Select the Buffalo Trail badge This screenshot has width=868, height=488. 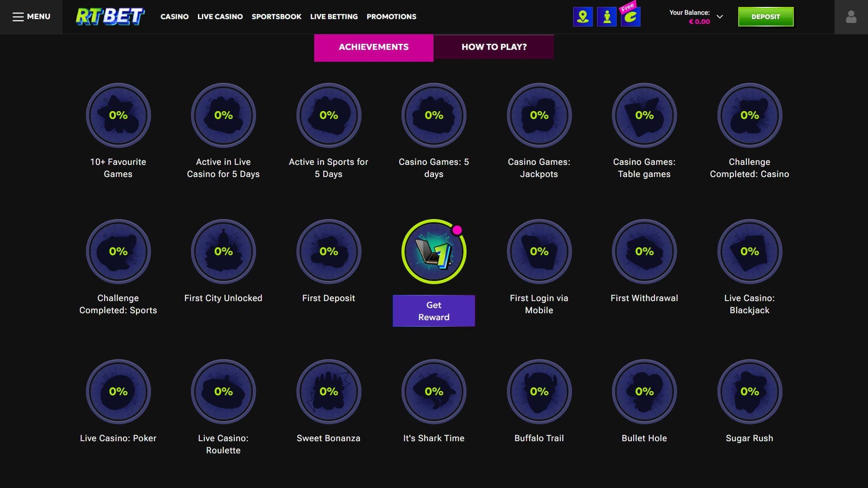[539, 392]
